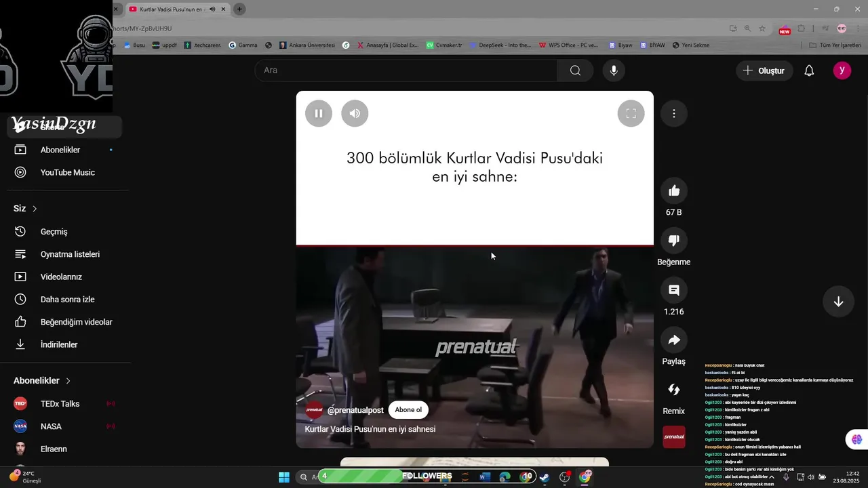Screen dimensions: 868x488
Task: Remix this Short
Action: (x=674, y=389)
